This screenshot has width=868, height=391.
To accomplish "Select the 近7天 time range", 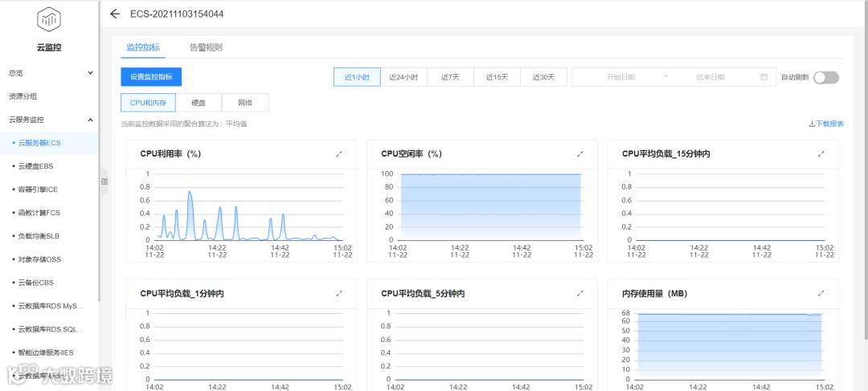I will pyautogui.click(x=450, y=77).
